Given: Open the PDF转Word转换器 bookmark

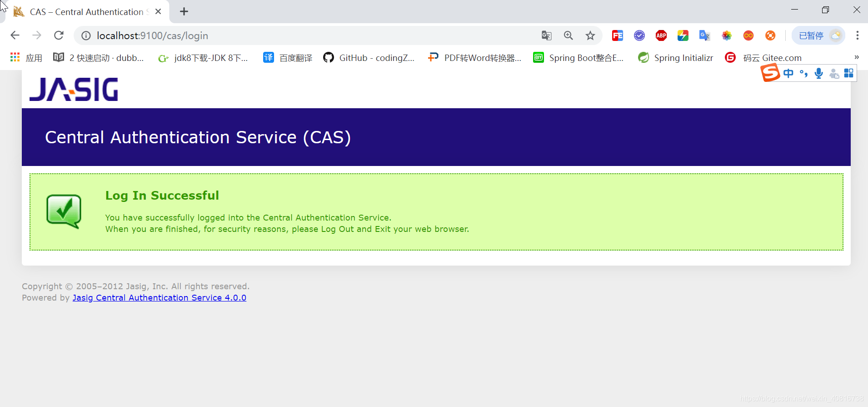Looking at the screenshot, I should [474, 58].
